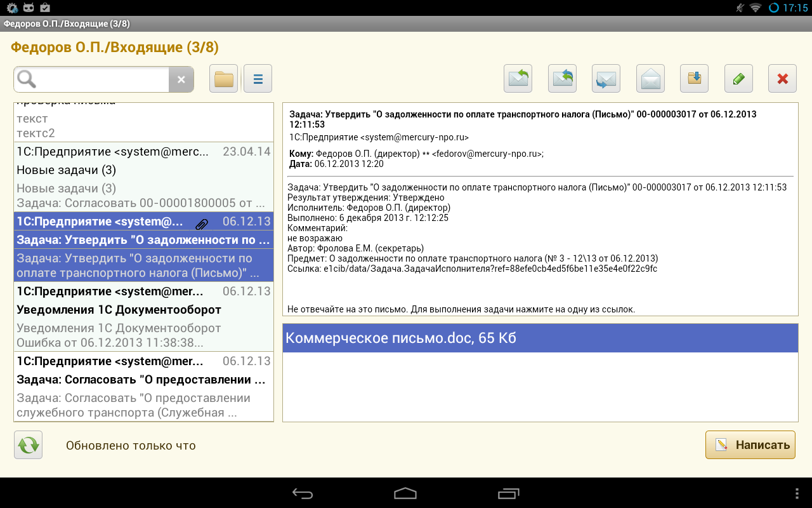Screen dimensions: 812x508
Task: Tap the muted sound icon in the status bar
Action: (x=740, y=8)
